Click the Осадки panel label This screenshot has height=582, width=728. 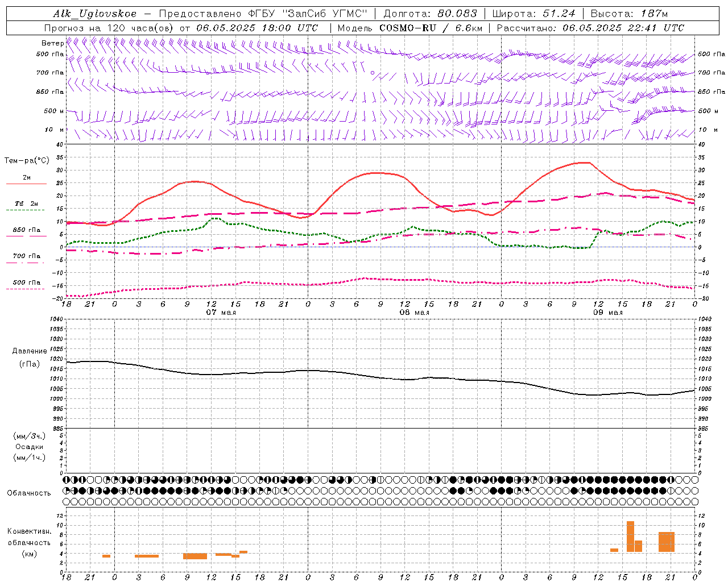coord(30,447)
